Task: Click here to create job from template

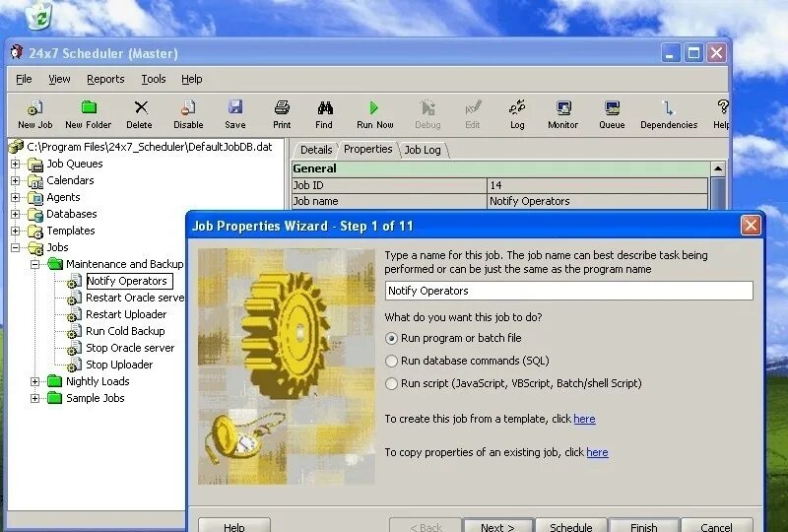Action: click(584, 419)
